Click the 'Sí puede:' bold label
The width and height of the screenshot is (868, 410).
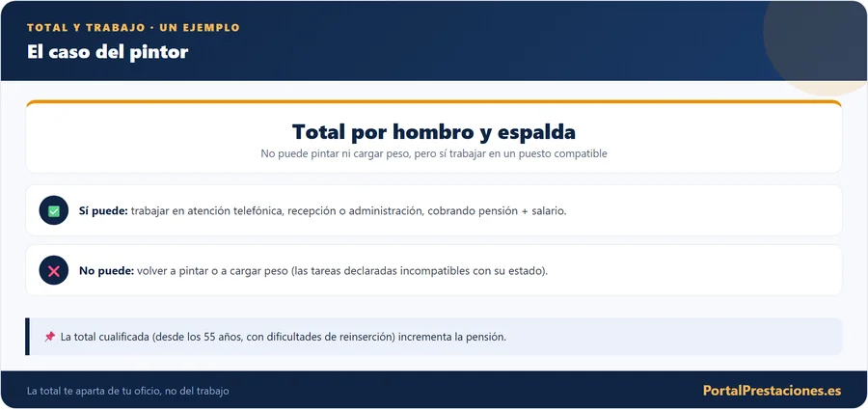pyautogui.click(x=103, y=211)
